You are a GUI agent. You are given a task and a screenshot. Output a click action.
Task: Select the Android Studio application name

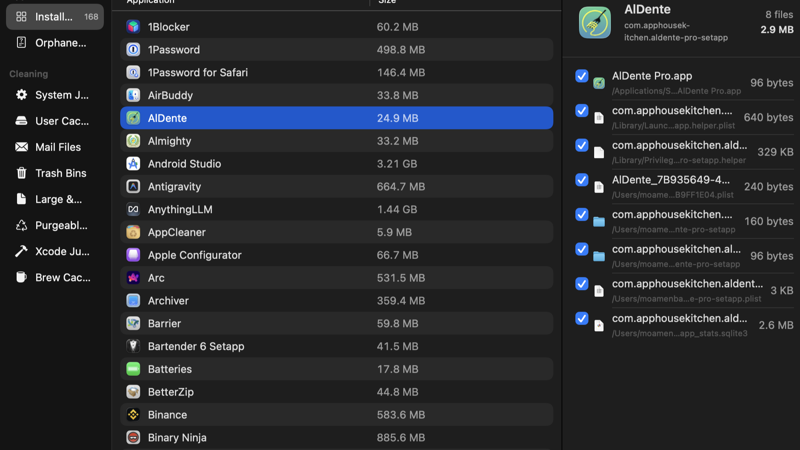pyautogui.click(x=184, y=164)
